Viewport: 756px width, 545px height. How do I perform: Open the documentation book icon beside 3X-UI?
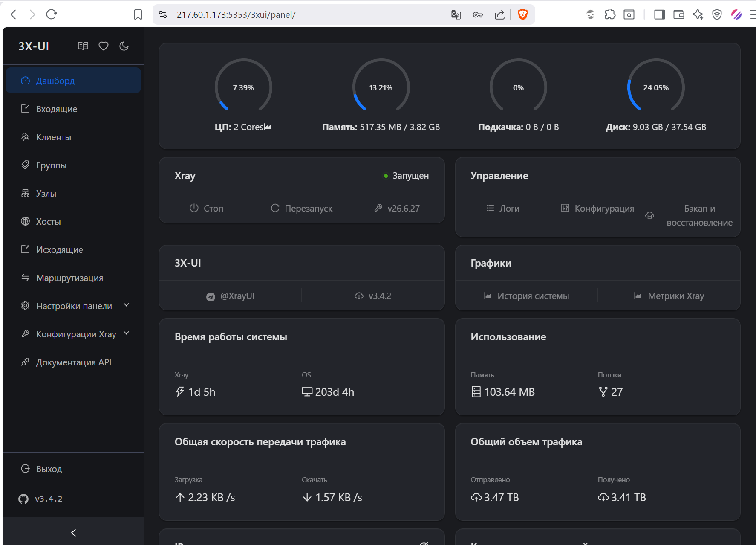(83, 46)
